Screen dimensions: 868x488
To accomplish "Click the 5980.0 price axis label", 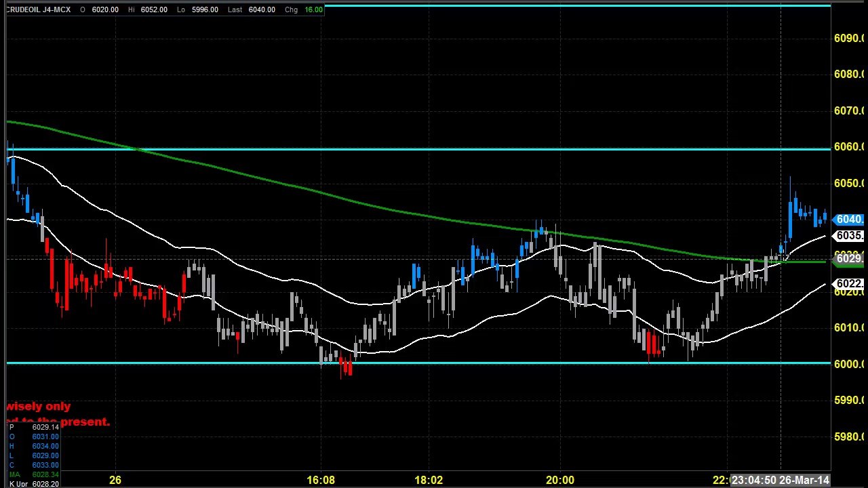I will (x=848, y=436).
